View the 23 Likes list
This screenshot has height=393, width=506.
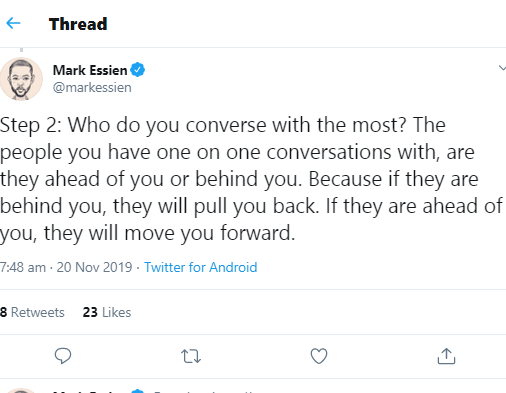pyautogui.click(x=107, y=312)
